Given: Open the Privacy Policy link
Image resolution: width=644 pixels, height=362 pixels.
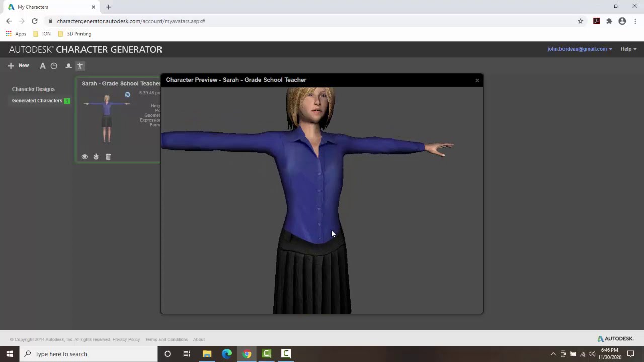Looking at the screenshot, I should pos(126,340).
